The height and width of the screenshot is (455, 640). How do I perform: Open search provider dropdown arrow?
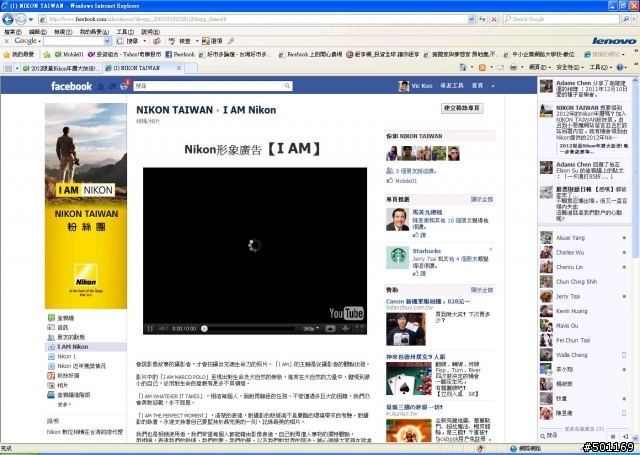[634, 19]
